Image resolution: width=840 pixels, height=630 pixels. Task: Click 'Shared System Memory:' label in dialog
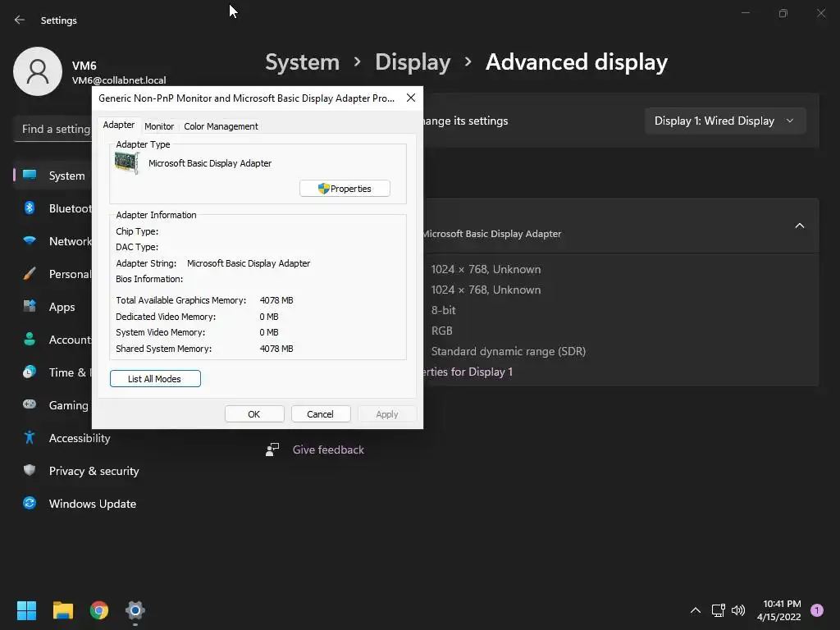click(x=163, y=349)
